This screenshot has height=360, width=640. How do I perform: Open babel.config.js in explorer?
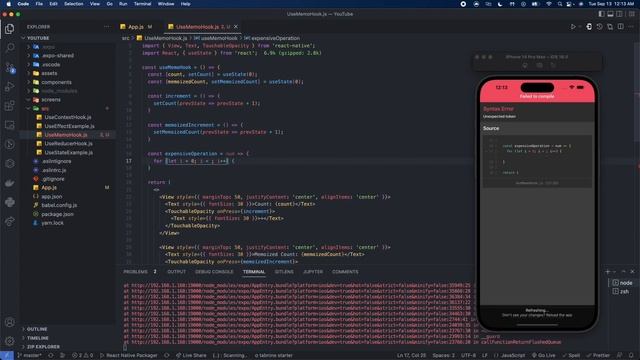68,205
